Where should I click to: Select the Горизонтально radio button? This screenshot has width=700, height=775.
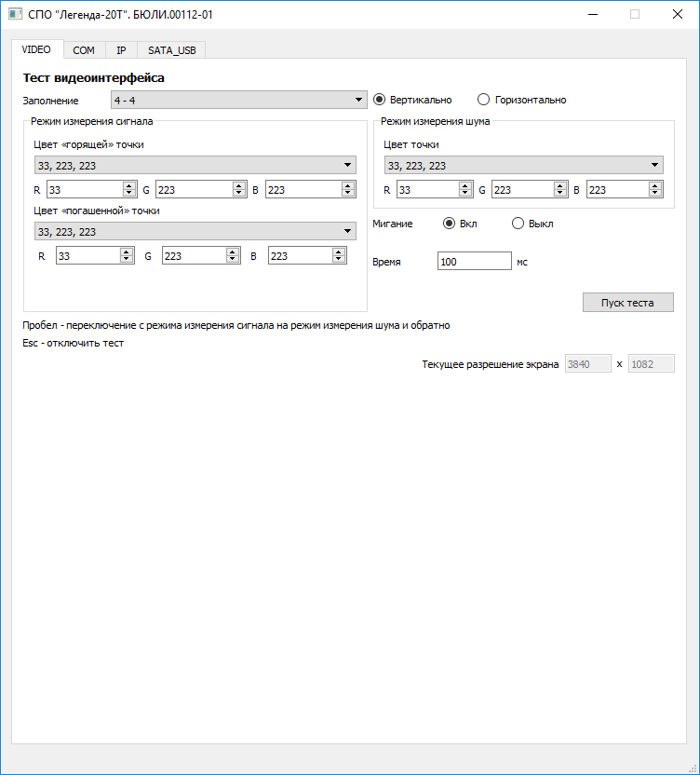[484, 100]
